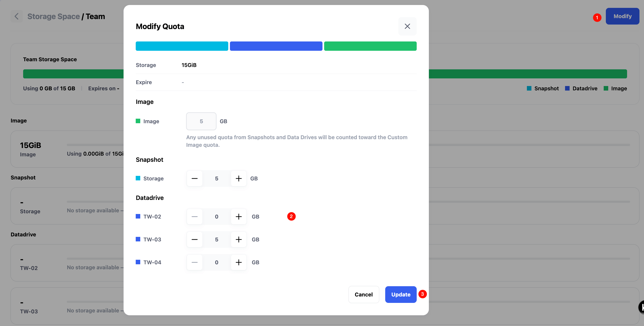Click the TW-03 quota value field
Screen dimensions: 644x326
pos(217,239)
